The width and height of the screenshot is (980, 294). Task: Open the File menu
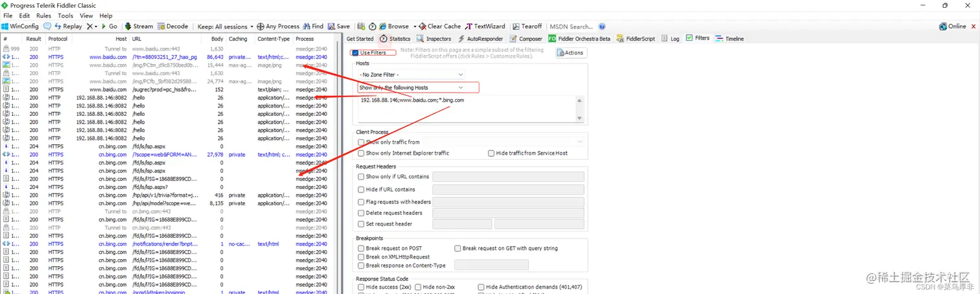coord(8,16)
